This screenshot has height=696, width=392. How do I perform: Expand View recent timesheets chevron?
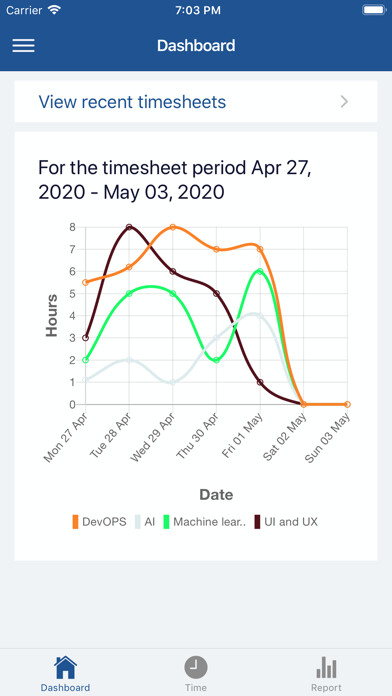tap(344, 102)
